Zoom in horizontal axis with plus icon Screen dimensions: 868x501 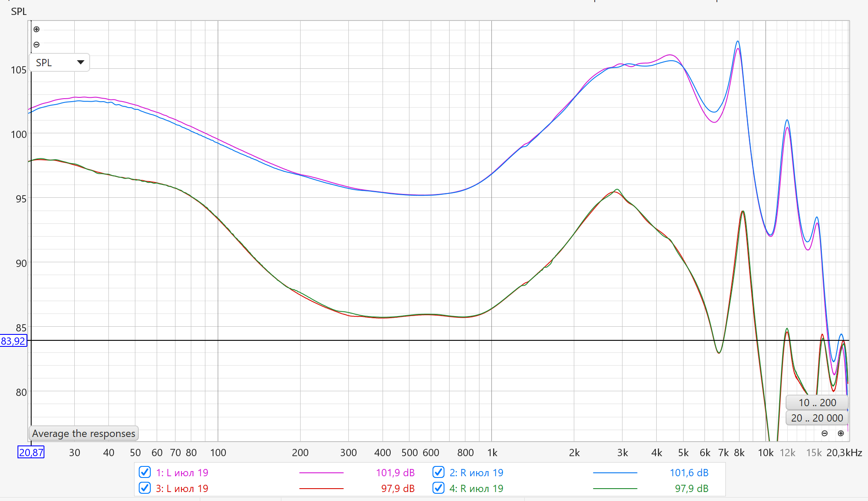pos(841,433)
